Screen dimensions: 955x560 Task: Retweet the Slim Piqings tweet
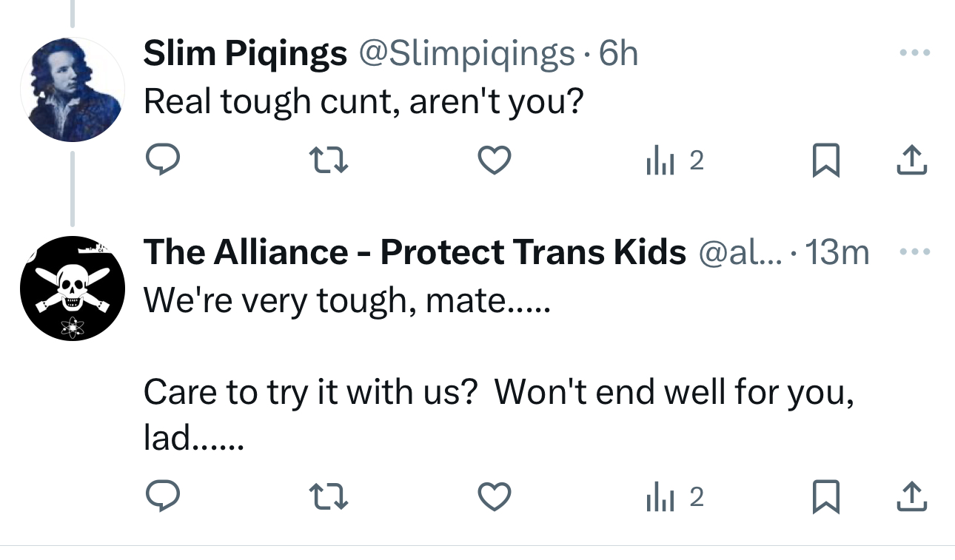pos(329,161)
